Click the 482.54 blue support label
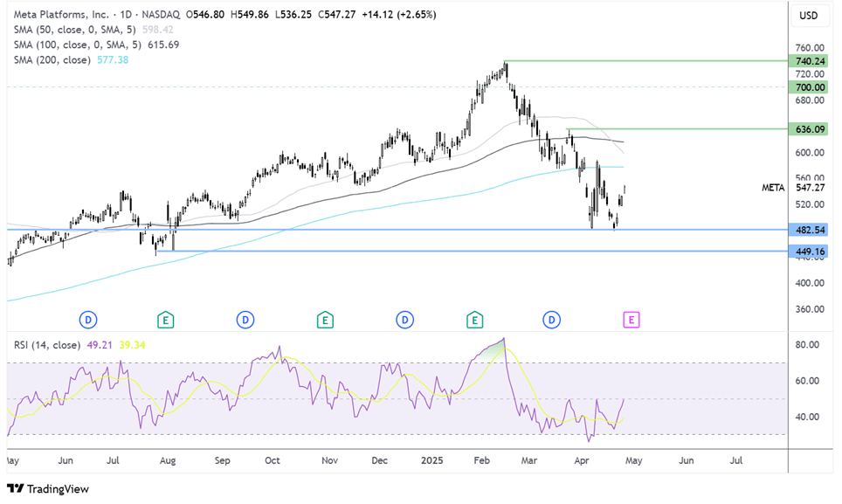Image resolution: width=842 pixels, height=504 pixels. [x=808, y=231]
